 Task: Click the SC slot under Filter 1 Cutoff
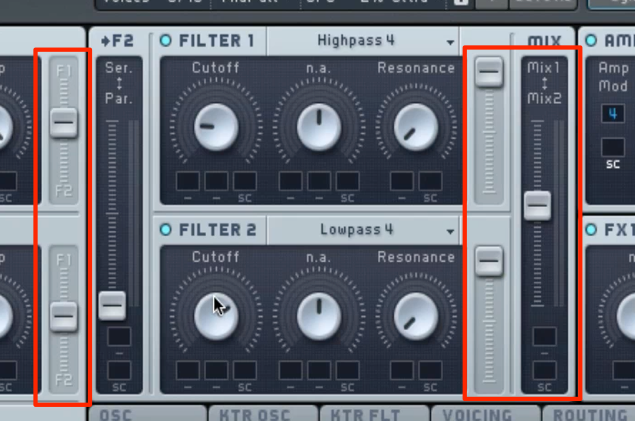(x=245, y=181)
